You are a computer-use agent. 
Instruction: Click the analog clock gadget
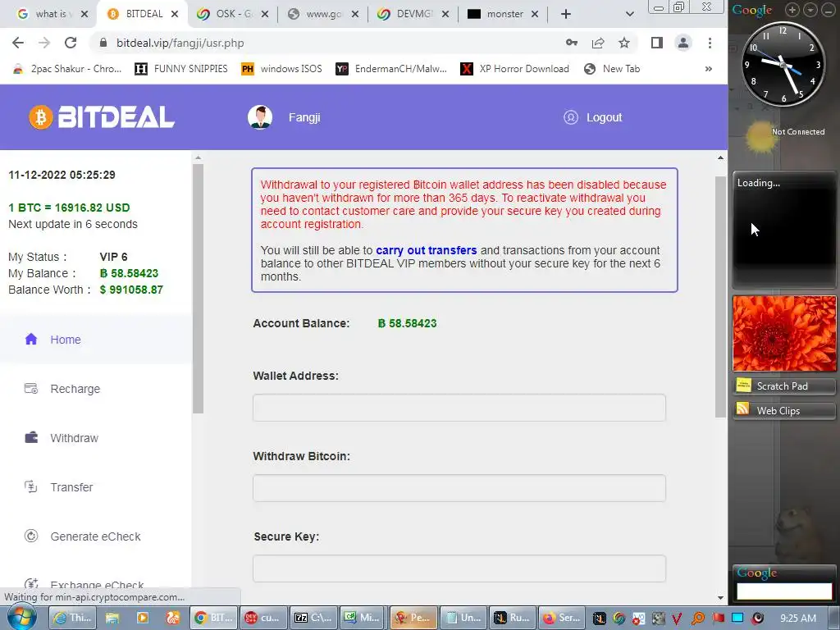782,64
